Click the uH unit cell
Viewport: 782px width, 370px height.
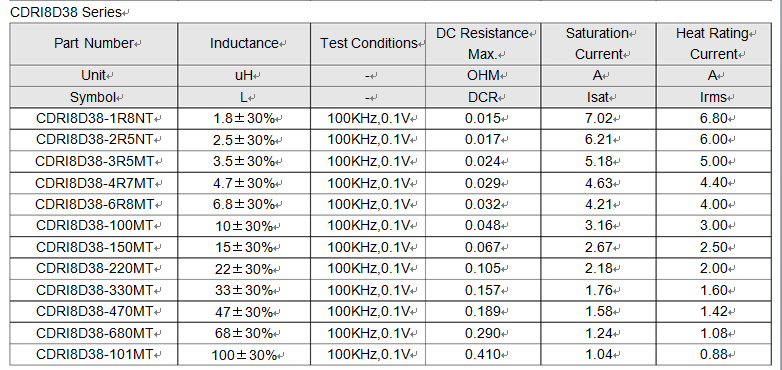point(244,75)
